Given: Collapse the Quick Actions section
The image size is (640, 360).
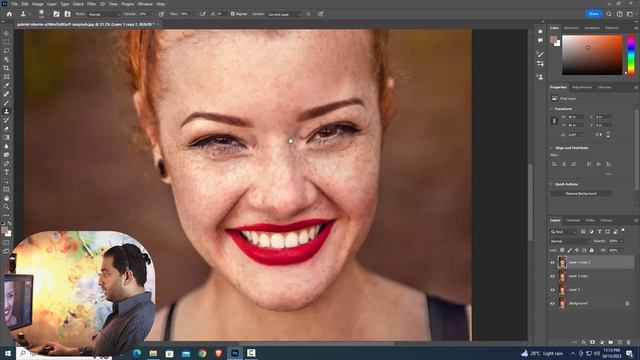Looking at the screenshot, I should 551,184.
